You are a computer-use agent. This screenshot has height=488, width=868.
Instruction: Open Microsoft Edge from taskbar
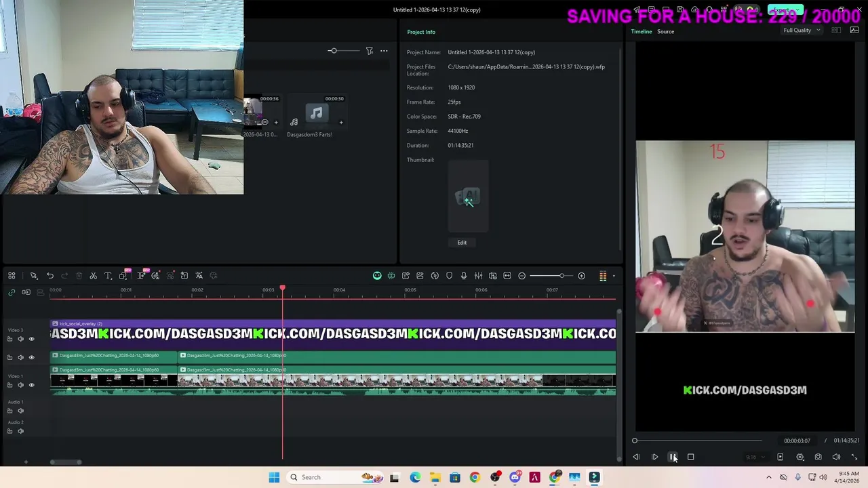pyautogui.click(x=415, y=477)
